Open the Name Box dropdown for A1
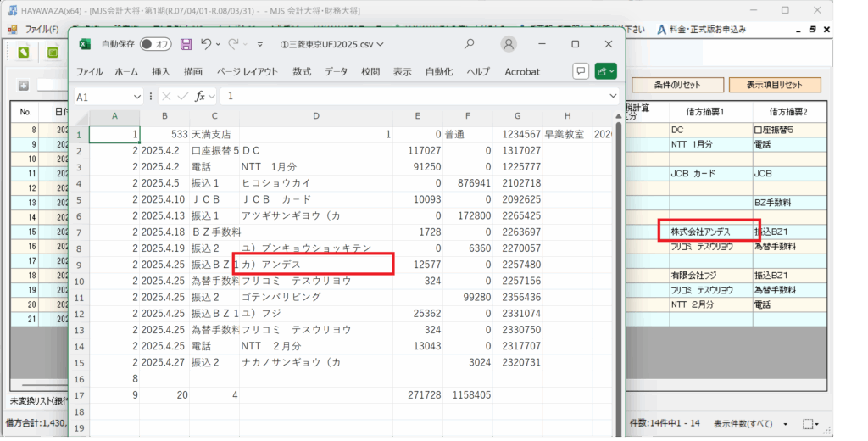This screenshot has height=441, width=868. (137, 98)
